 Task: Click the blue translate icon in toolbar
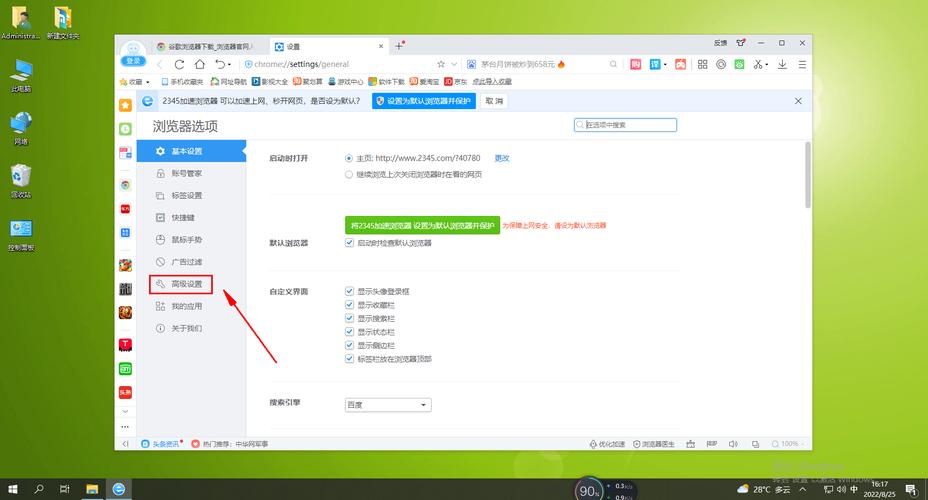click(x=655, y=64)
